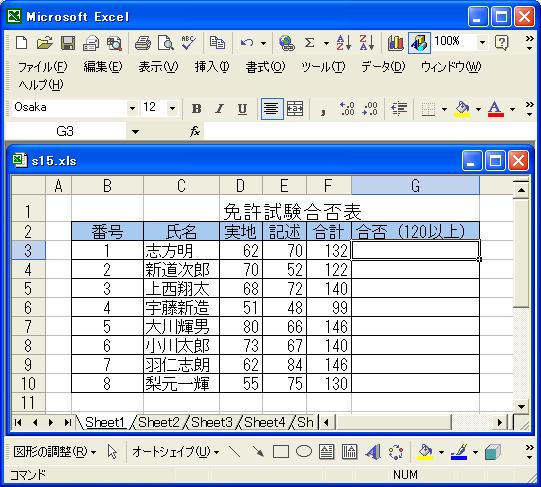Sort ascending with the A-Z icon
541x487 pixels.
(344, 43)
